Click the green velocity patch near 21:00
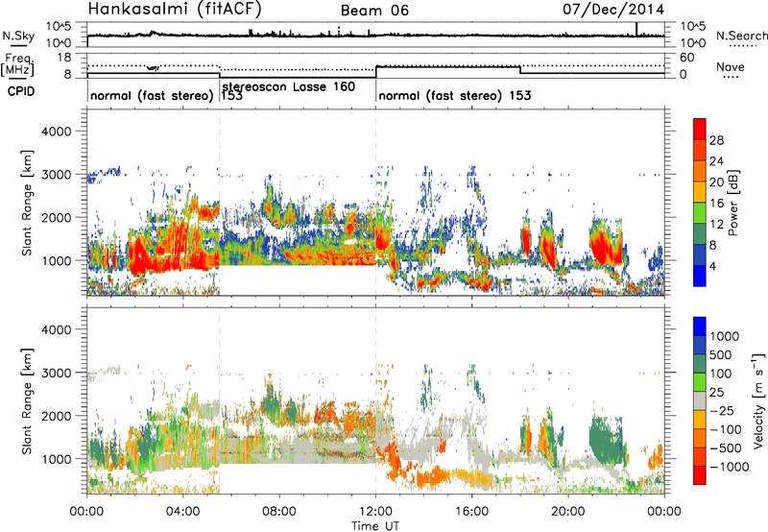The image size is (768, 532). pyautogui.click(x=605, y=439)
